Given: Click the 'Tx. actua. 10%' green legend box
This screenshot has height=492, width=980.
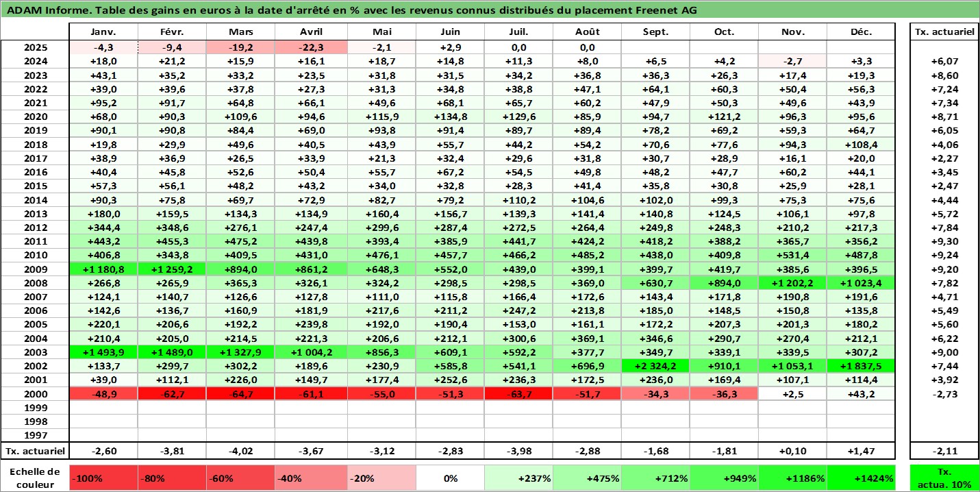Looking at the screenshot, I should tap(944, 478).
